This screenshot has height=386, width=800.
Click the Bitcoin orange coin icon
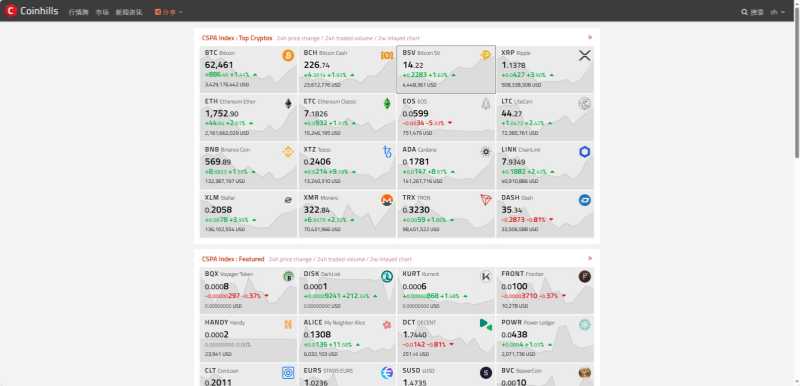(x=288, y=56)
